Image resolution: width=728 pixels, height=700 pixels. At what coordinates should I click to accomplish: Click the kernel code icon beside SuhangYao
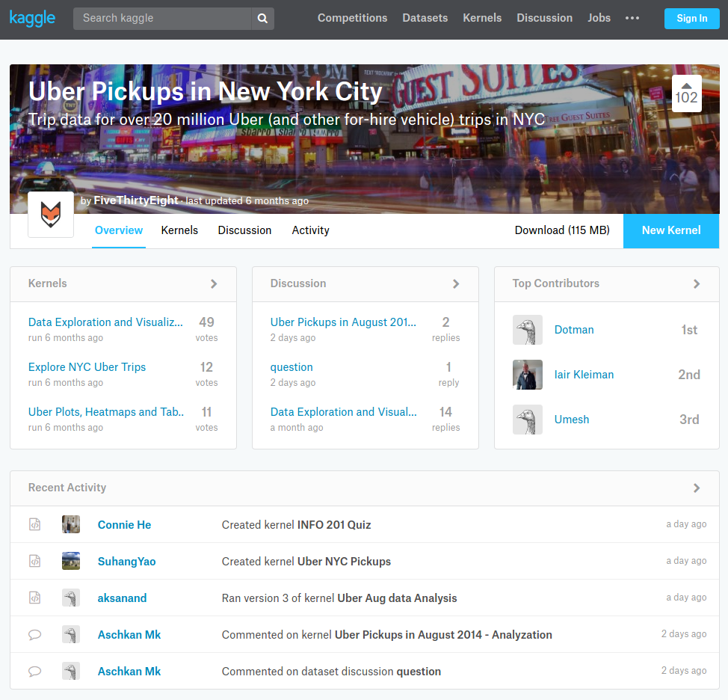[x=35, y=561]
